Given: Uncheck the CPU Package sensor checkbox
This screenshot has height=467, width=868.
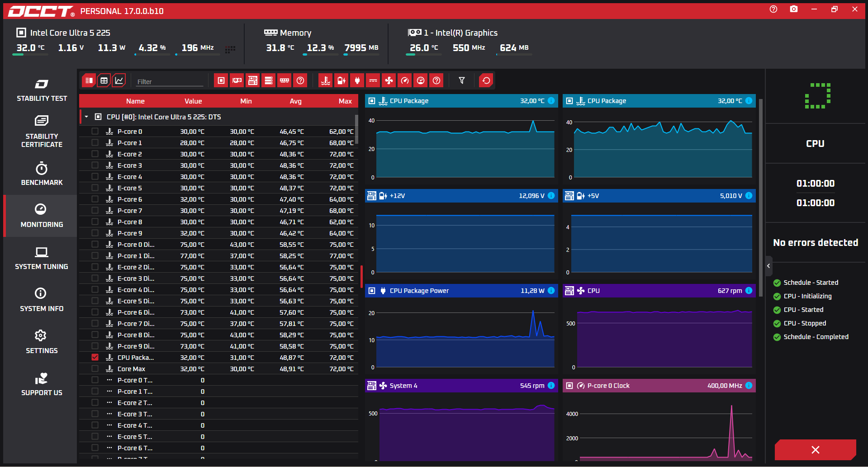Looking at the screenshot, I should [x=95, y=357].
